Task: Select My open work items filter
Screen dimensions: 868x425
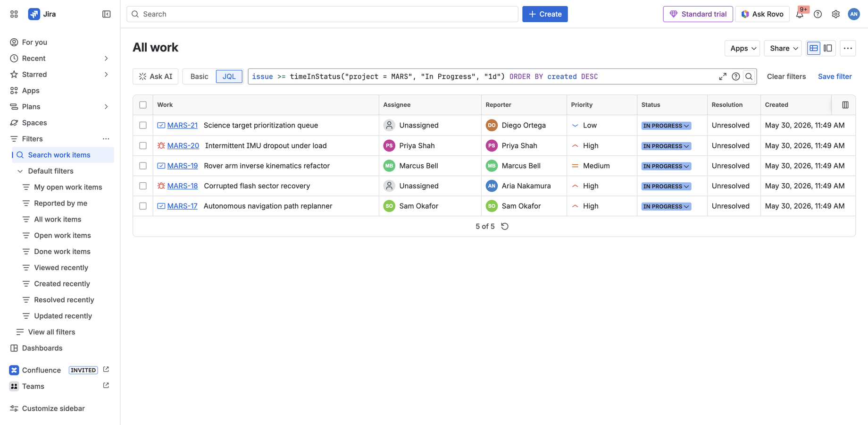Action: (68, 187)
